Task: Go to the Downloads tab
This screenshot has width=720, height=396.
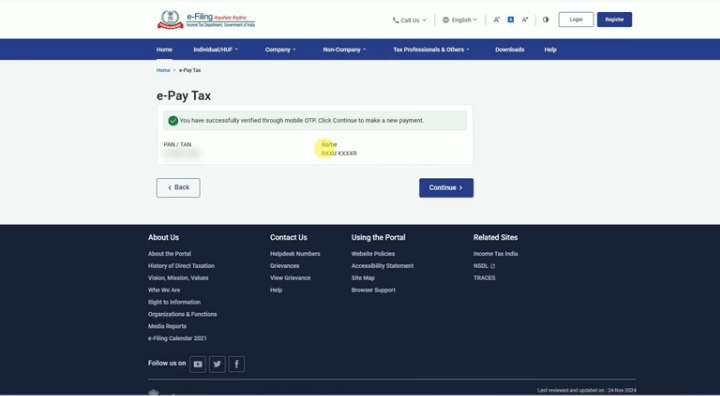Action: click(510, 50)
